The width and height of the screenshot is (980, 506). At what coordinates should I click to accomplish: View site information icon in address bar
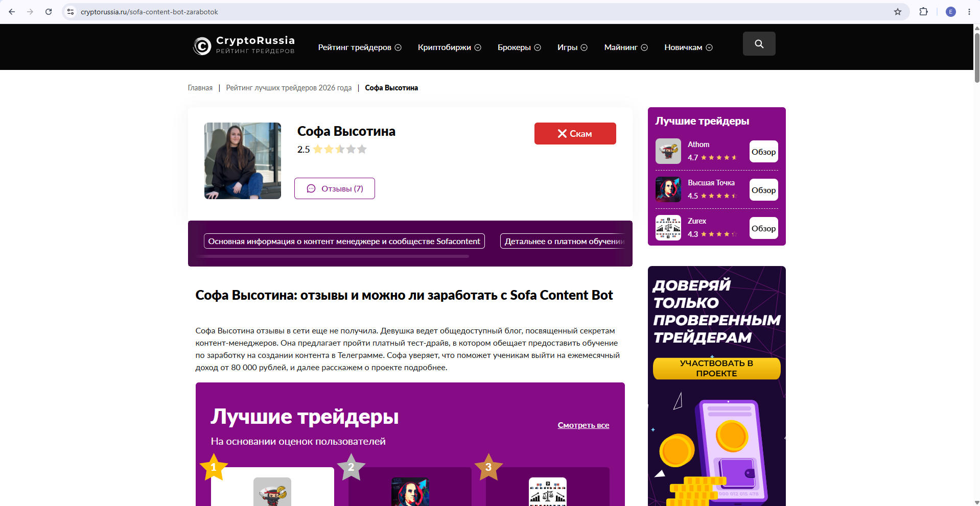tap(71, 12)
